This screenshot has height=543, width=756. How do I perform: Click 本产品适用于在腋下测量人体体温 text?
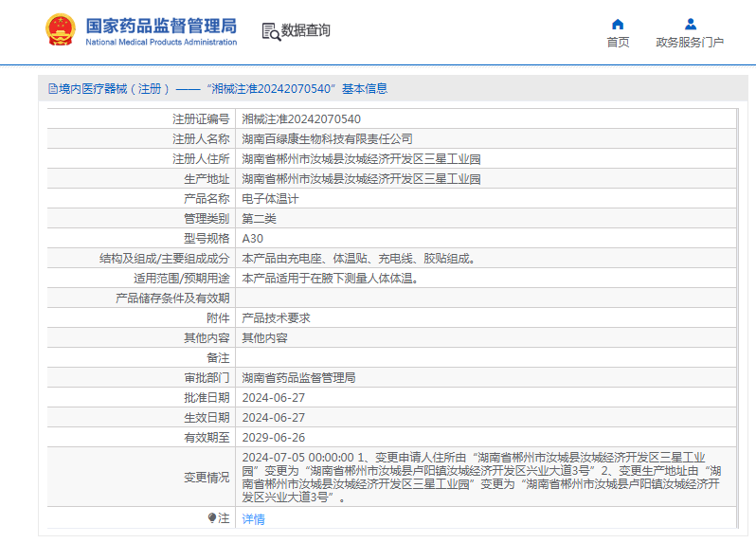point(331,279)
